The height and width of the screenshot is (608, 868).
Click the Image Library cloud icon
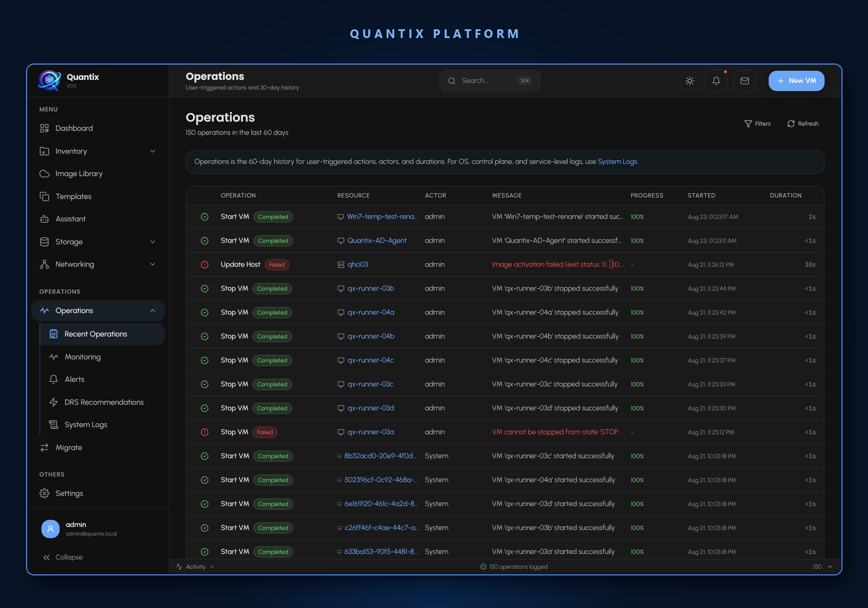click(x=44, y=174)
